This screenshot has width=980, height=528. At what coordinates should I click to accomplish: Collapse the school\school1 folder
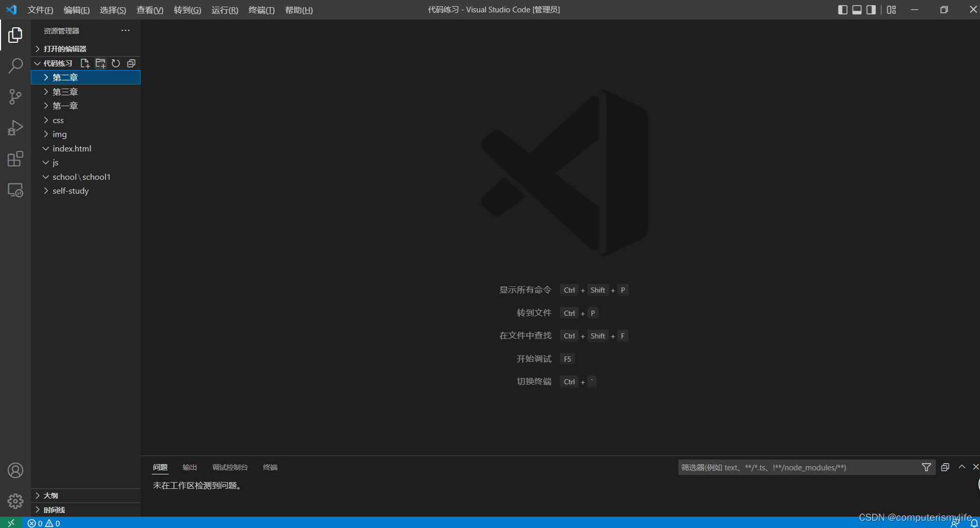click(x=85, y=177)
